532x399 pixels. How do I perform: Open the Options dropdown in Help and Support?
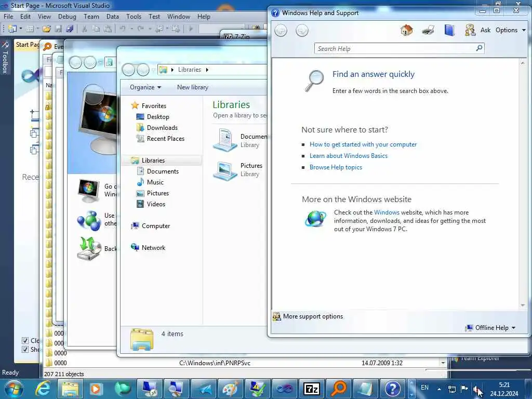click(x=510, y=30)
